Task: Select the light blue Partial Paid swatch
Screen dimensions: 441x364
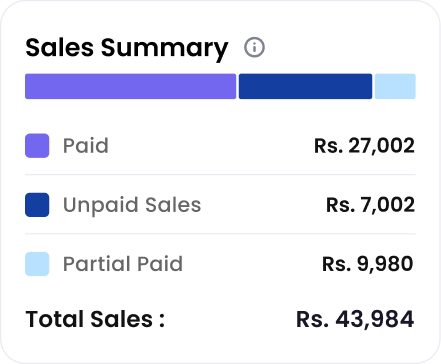Action: click(x=37, y=264)
